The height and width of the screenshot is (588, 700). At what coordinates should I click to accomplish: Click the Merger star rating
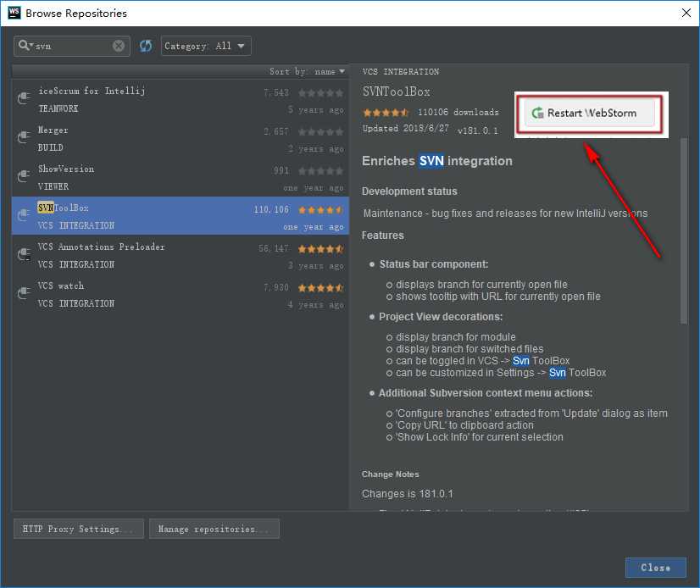[x=321, y=131]
